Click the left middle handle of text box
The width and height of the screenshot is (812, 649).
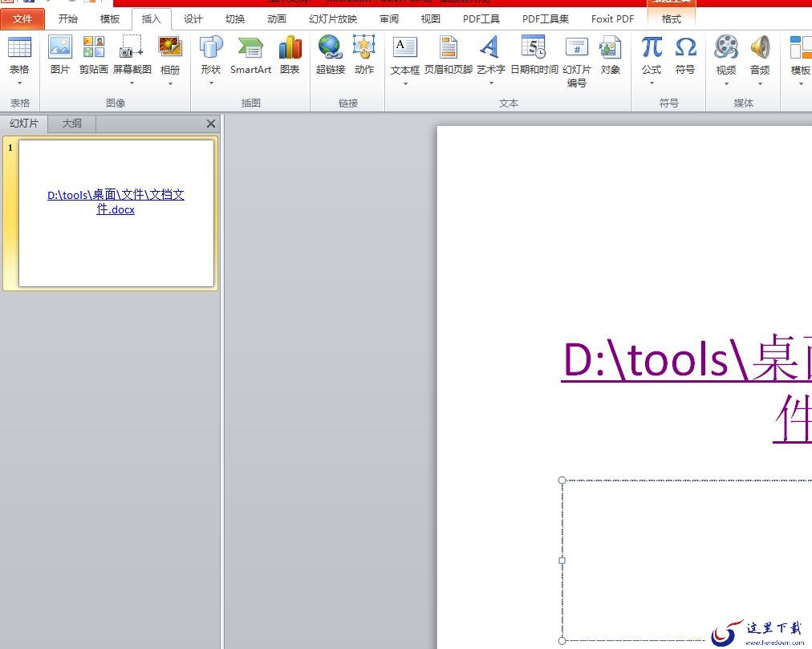(x=562, y=561)
